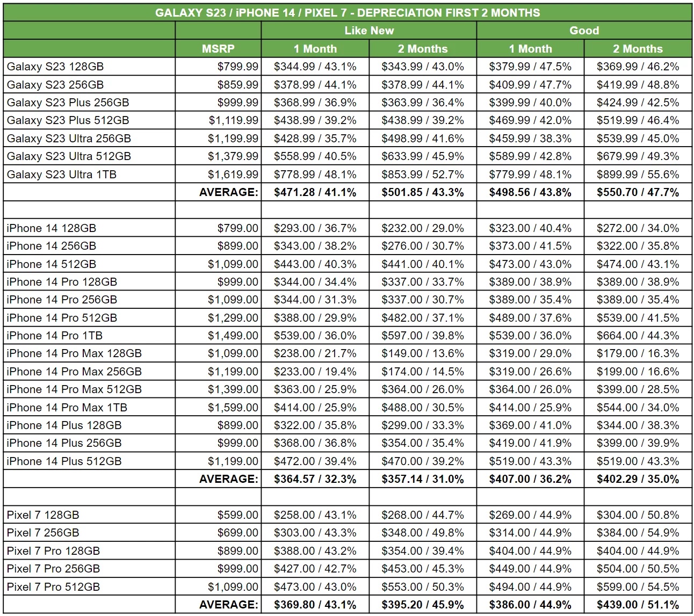Select the MSRP column header
Screen dimensions: 694x616
[x=218, y=49]
